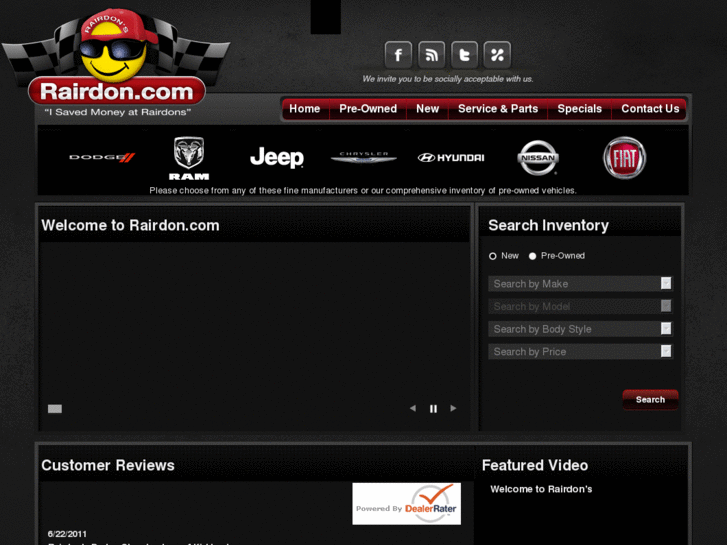Open the Facebook social icon
This screenshot has width=727, height=545.
398,55
